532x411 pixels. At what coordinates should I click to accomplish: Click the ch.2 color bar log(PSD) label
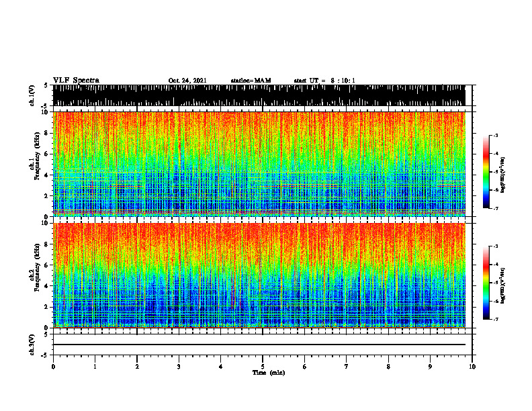coord(503,286)
